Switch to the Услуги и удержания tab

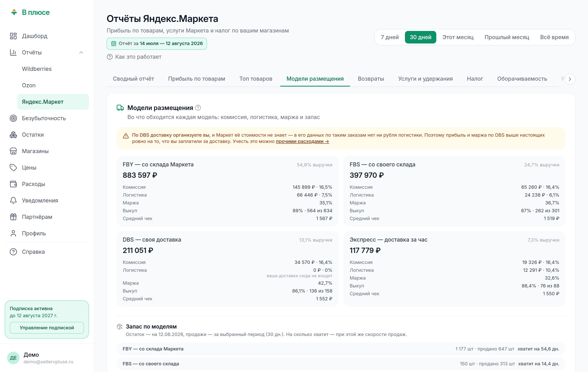click(425, 79)
